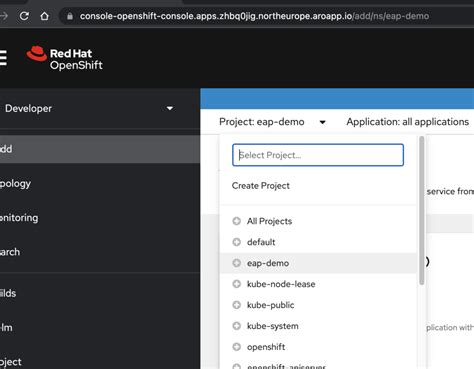474x369 pixels.
Task: Click the Red Hat OpenShift logo
Action: (x=65, y=58)
